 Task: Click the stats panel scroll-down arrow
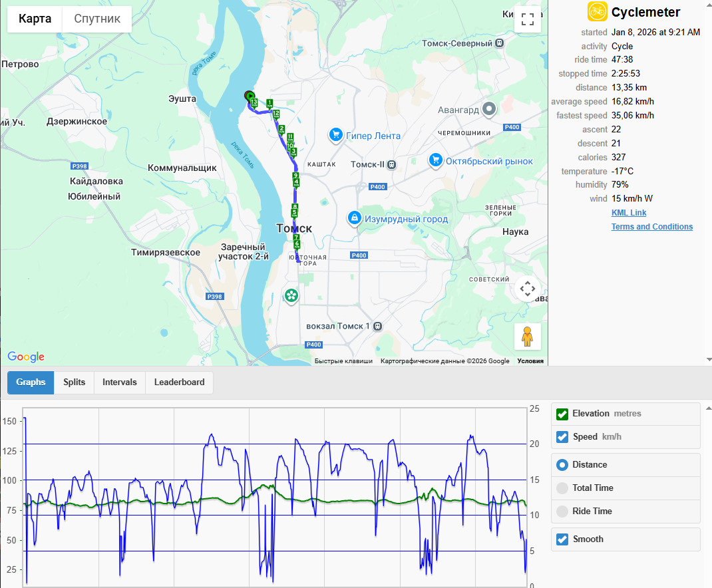[x=709, y=360]
